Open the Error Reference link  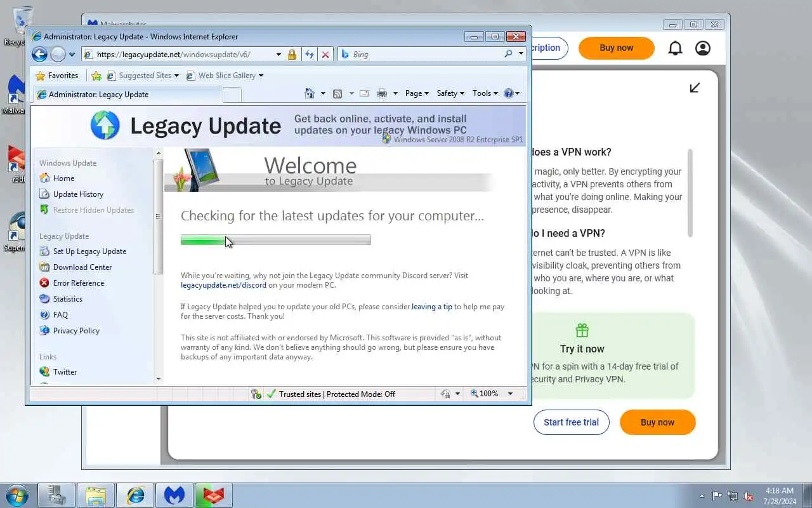tap(72, 283)
